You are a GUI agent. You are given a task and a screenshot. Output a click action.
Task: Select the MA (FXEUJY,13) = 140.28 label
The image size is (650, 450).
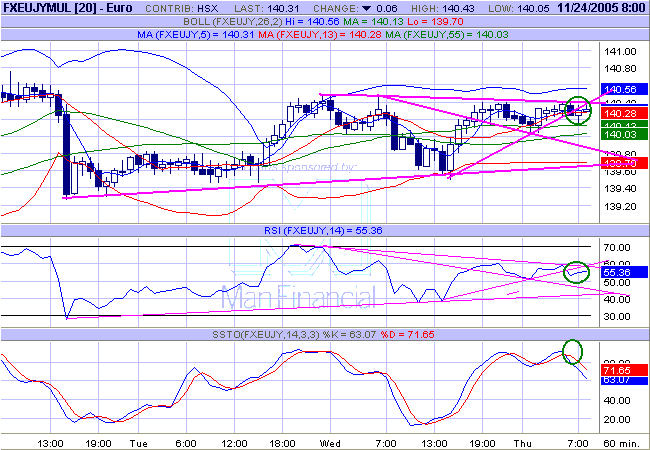(x=320, y=35)
